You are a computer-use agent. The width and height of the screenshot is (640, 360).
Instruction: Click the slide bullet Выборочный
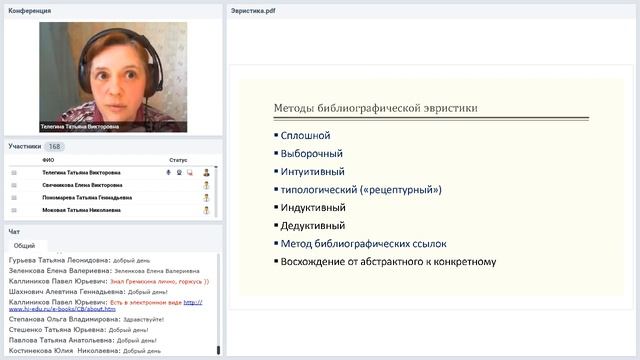click(311, 153)
